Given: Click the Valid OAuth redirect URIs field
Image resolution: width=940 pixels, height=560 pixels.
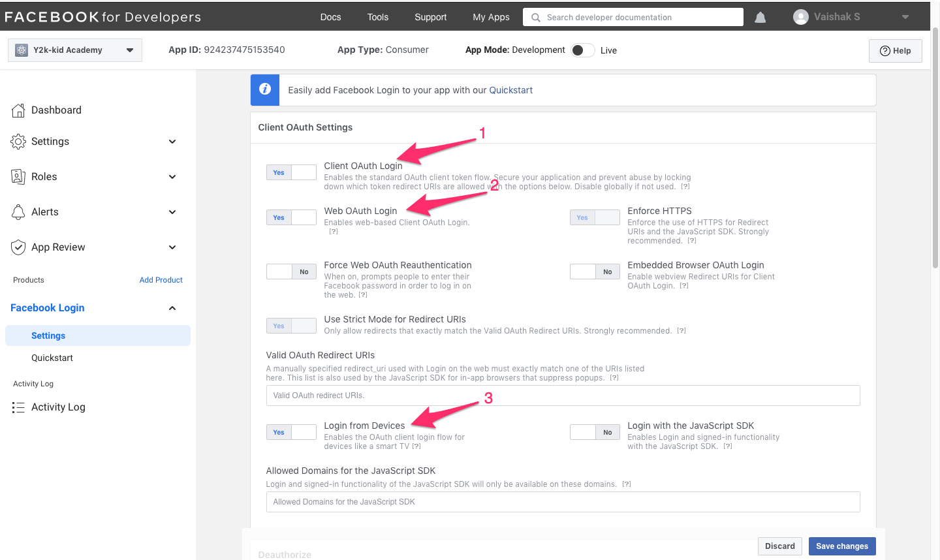Looking at the screenshot, I should tap(563, 396).
